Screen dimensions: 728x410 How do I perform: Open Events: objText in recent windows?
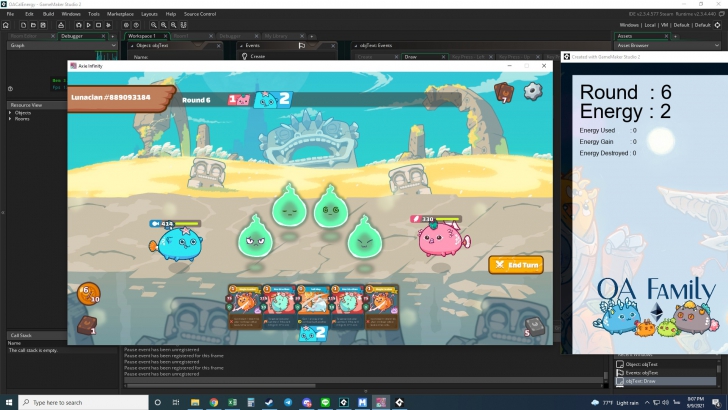pos(665,372)
